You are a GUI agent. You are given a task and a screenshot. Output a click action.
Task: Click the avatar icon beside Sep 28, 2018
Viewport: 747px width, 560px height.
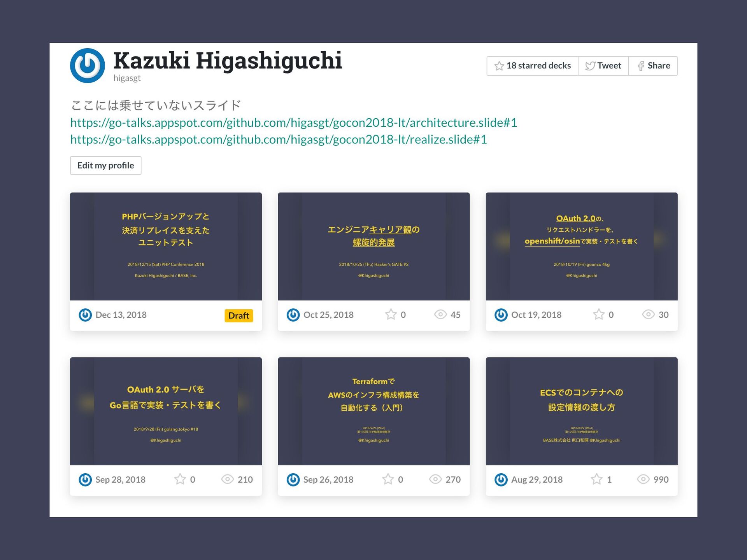tap(85, 479)
